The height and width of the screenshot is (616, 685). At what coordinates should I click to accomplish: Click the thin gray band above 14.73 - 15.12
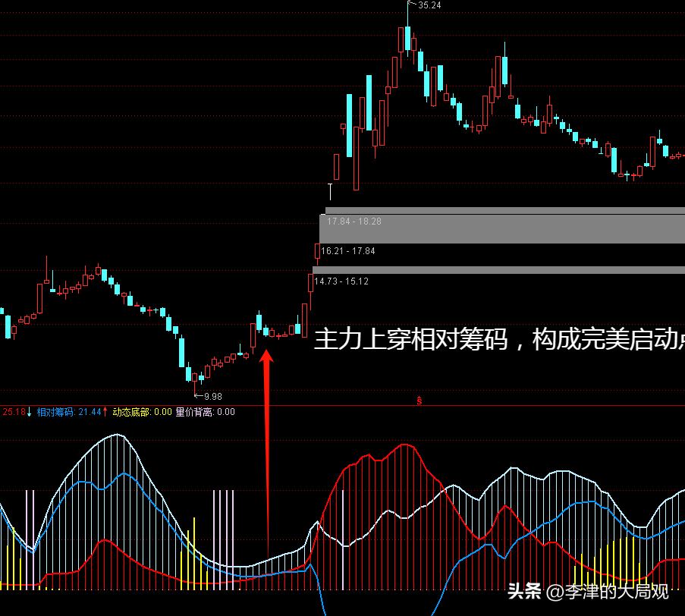pos(501,269)
